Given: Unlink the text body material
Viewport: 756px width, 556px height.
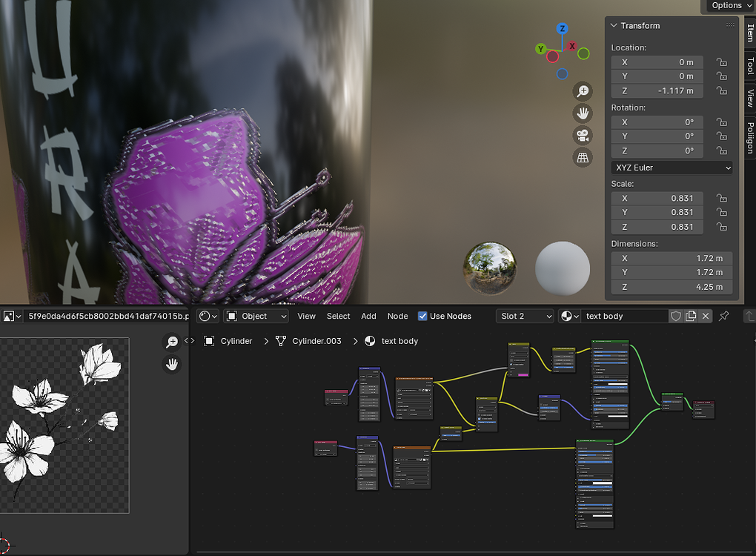Looking at the screenshot, I should point(706,316).
